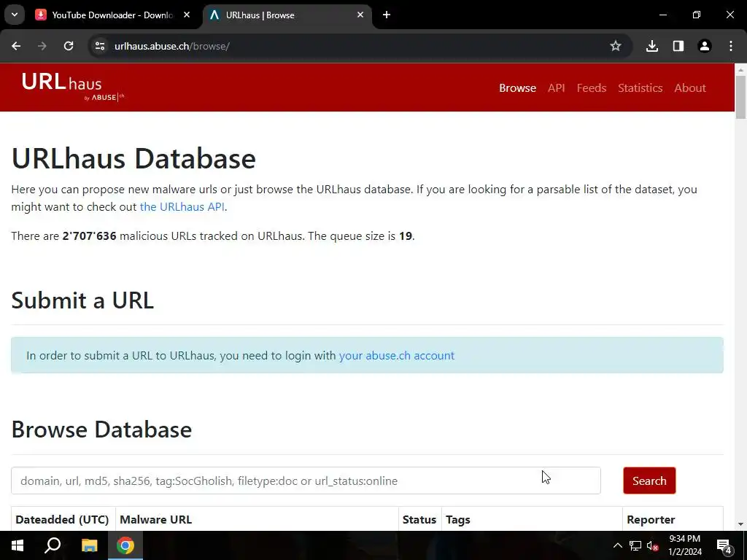The image size is (747, 560).
Task: Click the scrollbar down arrow
Action: point(740,524)
